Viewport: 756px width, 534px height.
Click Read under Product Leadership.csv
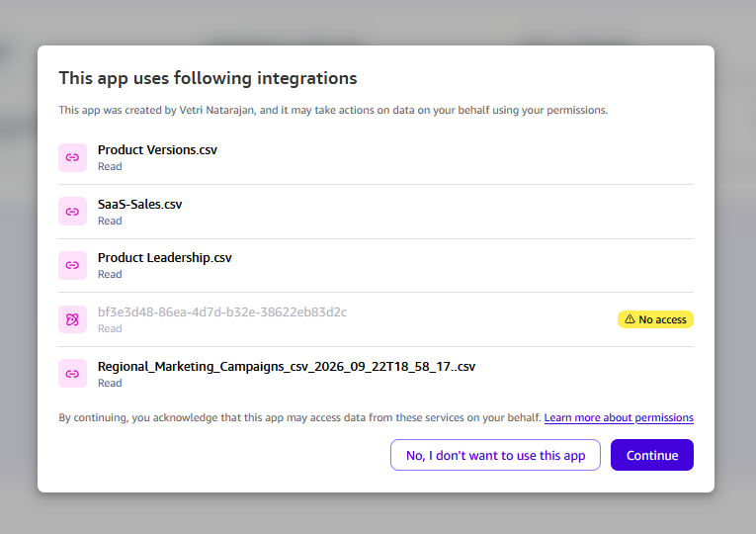(110, 275)
